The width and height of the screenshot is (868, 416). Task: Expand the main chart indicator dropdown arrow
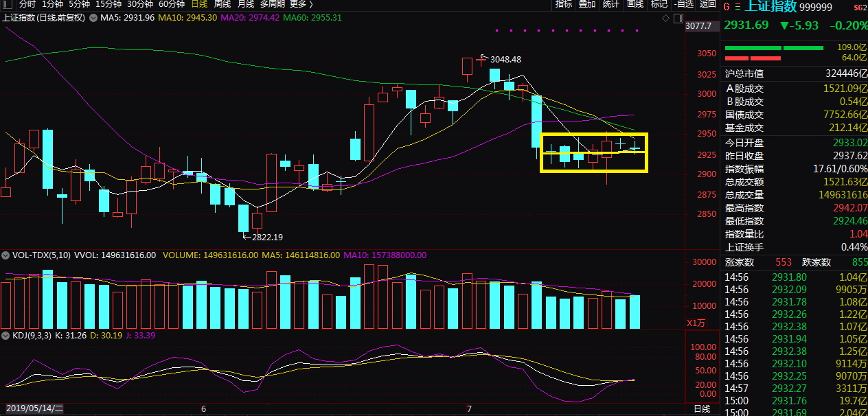tap(93, 18)
